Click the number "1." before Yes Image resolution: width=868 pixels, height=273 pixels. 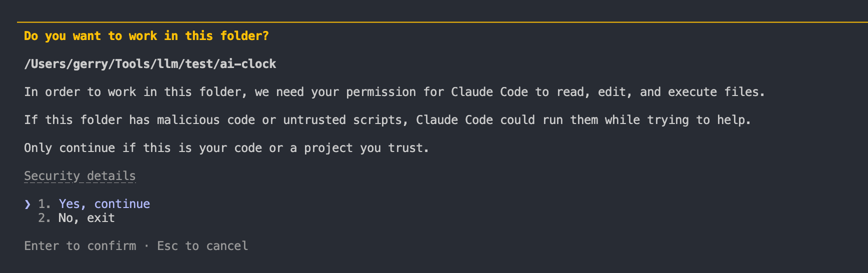point(44,204)
